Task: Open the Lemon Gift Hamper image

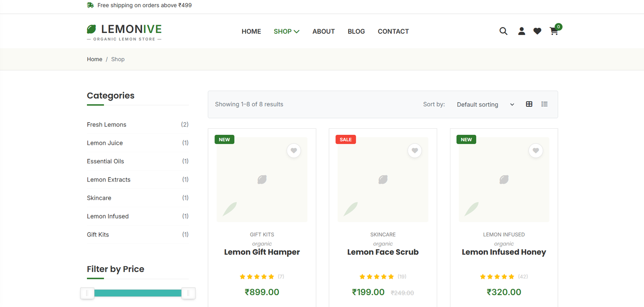Action: [x=262, y=179]
